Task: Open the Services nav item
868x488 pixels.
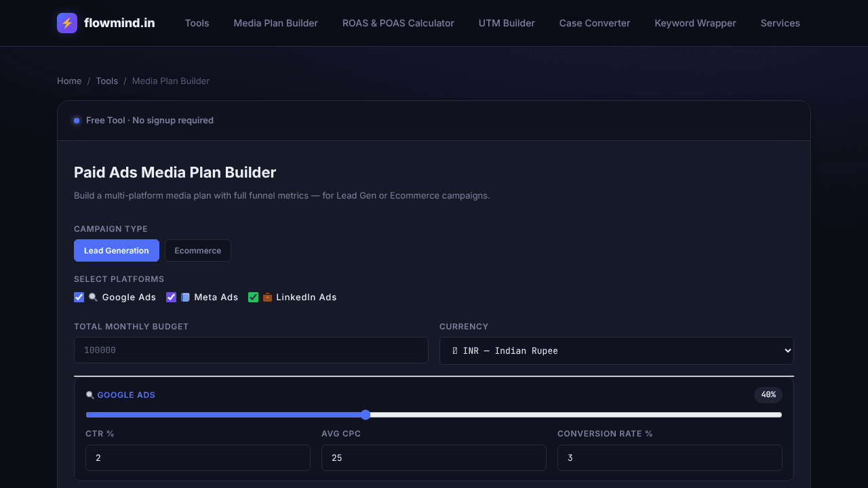Action: pos(781,23)
